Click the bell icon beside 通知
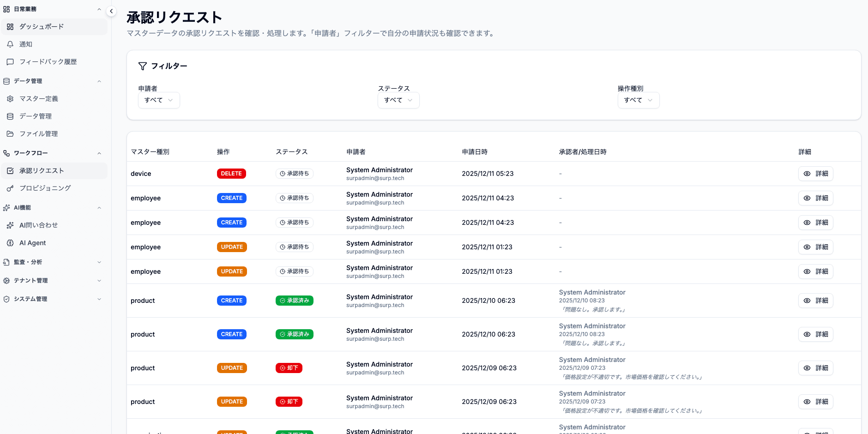The width and height of the screenshot is (868, 434). 10,44
